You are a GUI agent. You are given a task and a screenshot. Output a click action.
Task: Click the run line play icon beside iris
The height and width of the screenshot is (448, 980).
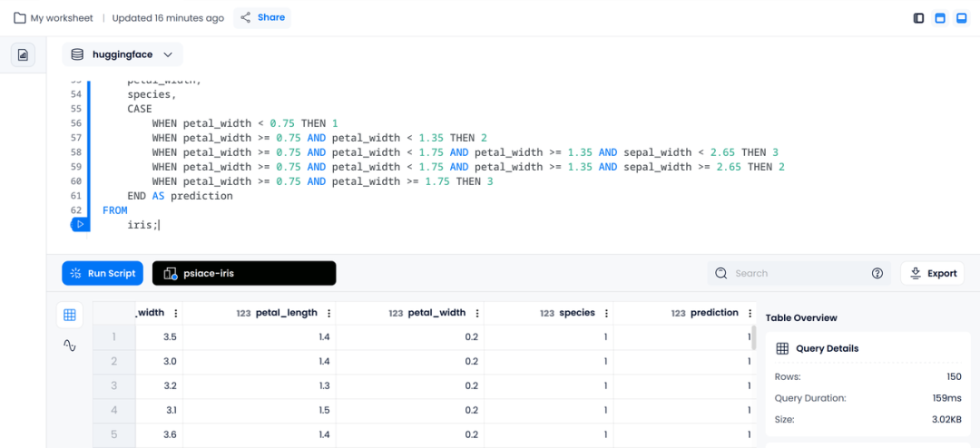coord(80,224)
